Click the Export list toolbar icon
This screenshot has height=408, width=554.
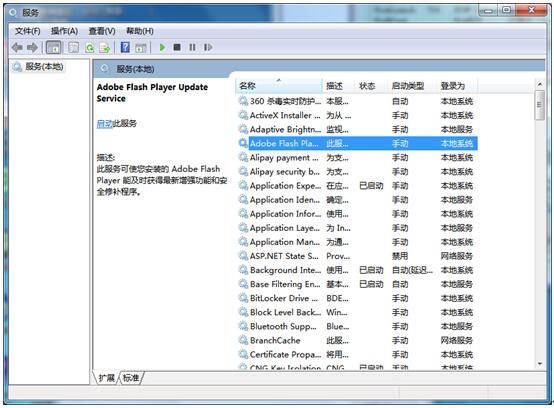(105, 47)
